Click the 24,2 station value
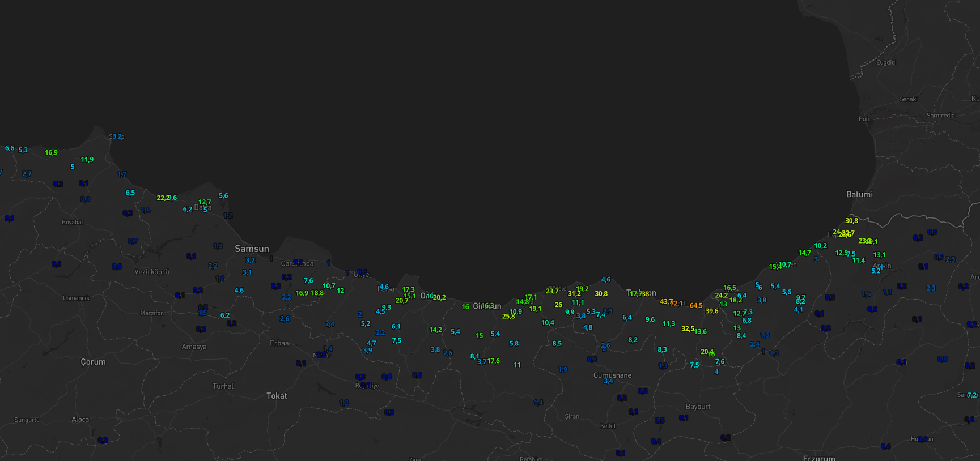This screenshot has height=461, width=980. point(722,296)
